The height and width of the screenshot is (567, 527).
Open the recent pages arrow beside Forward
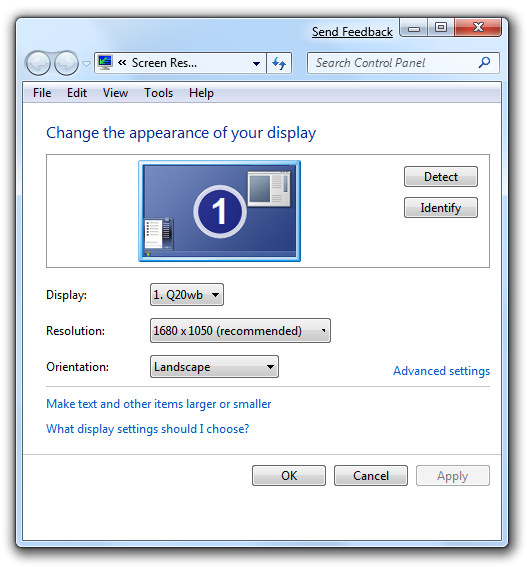point(86,64)
